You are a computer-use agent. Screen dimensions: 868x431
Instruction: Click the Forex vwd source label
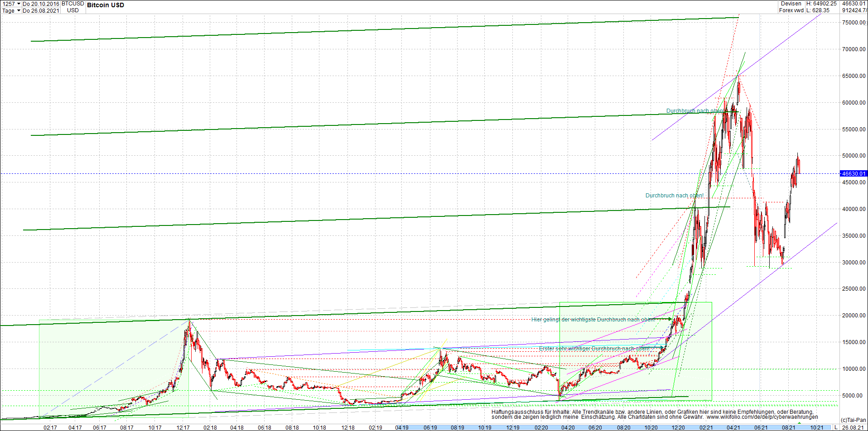[791, 10]
